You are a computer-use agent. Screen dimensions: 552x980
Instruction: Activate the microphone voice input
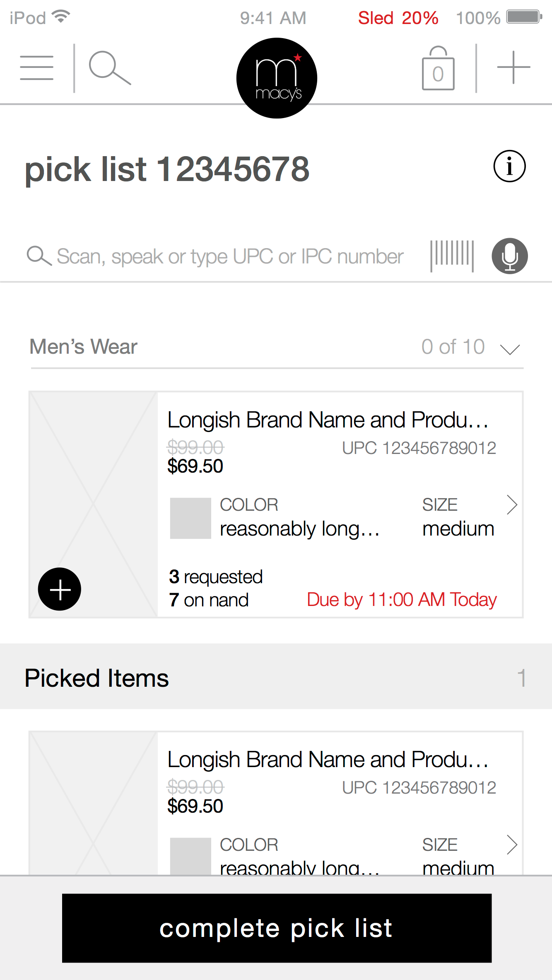click(509, 256)
